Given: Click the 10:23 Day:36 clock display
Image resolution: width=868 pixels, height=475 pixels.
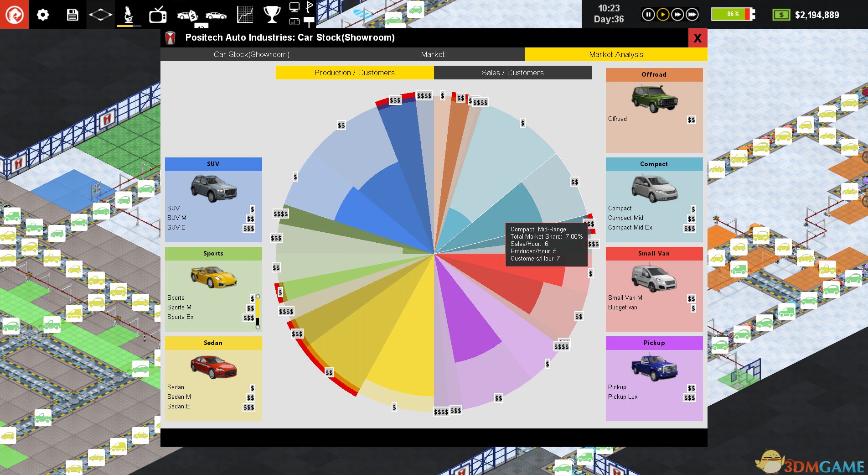Looking at the screenshot, I should tap(609, 14).
